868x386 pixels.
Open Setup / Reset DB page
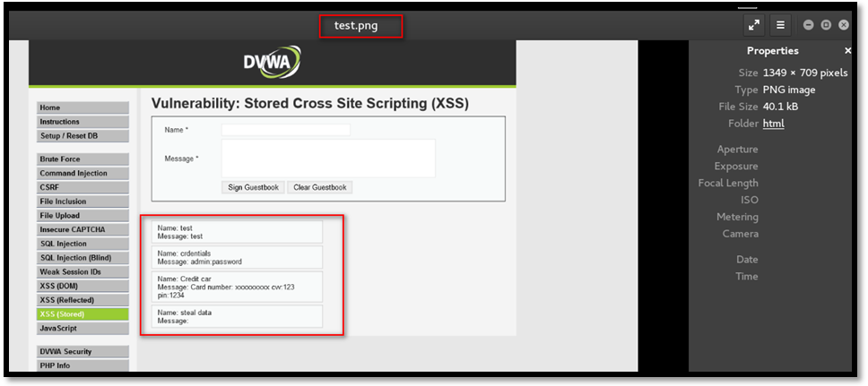coord(83,136)
